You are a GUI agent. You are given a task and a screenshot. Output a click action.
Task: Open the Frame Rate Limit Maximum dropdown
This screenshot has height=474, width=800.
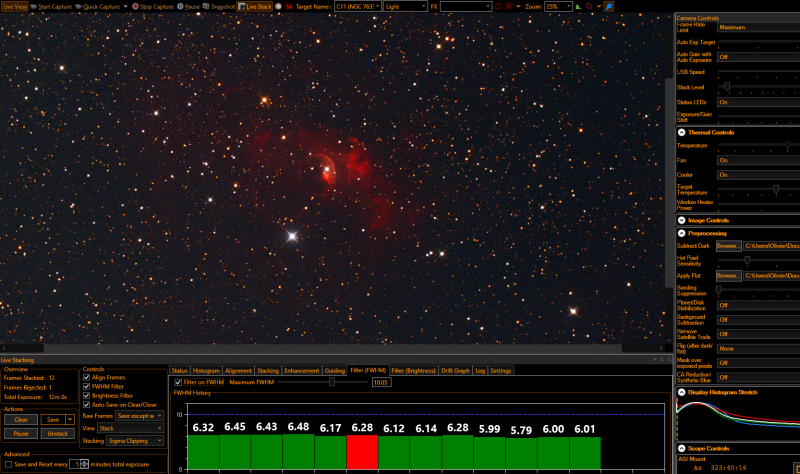(759, 27)
